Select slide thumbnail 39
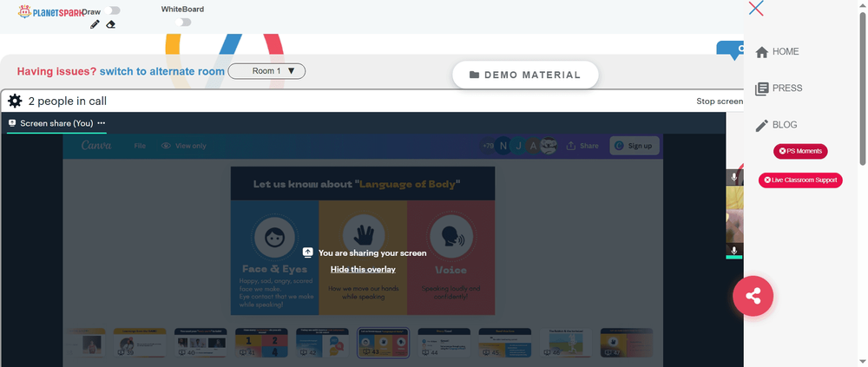This screenshot has height=367, width=868. (140, 343)
